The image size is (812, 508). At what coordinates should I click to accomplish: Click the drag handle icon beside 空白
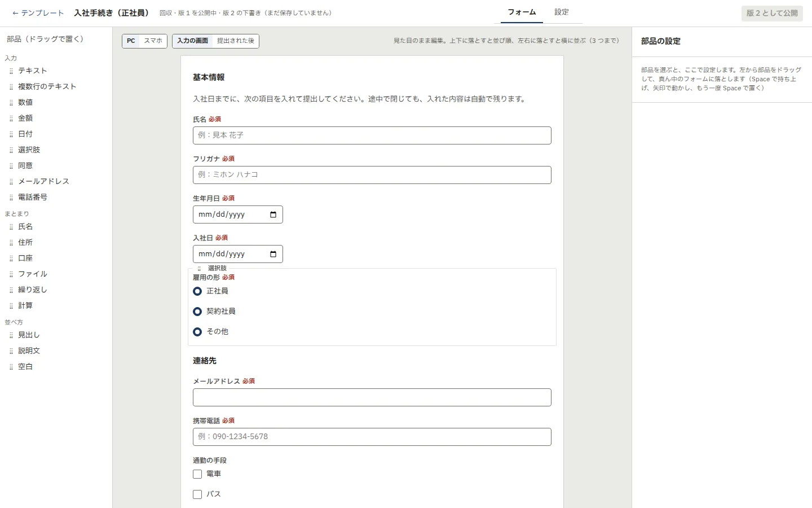(x=11, y=367)
